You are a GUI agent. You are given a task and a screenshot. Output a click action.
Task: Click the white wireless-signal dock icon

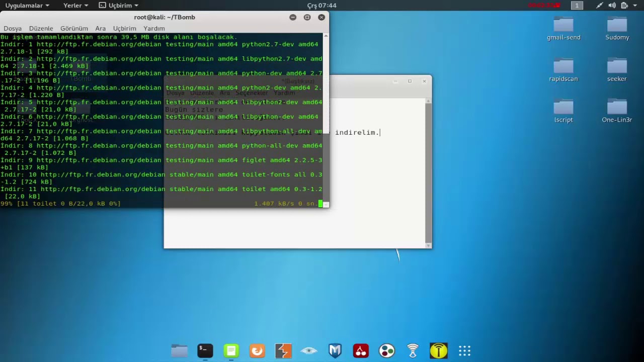point(413,350)
